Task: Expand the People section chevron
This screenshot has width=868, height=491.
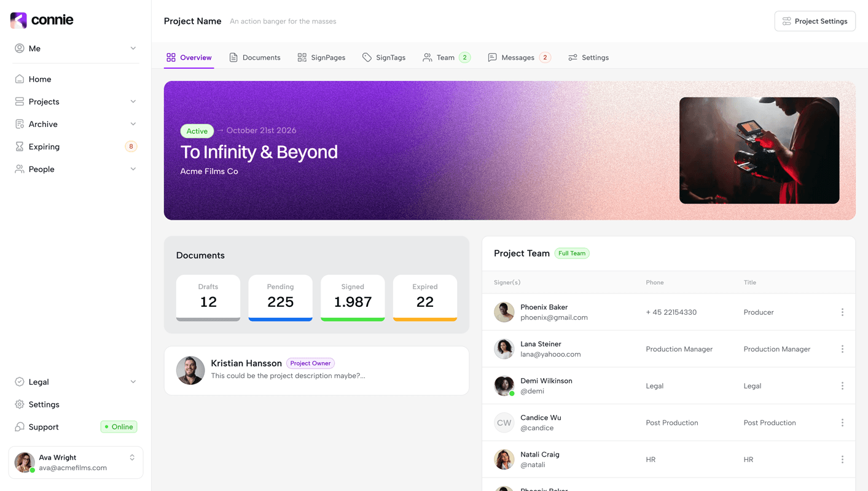Action: (x=133, y=169)
